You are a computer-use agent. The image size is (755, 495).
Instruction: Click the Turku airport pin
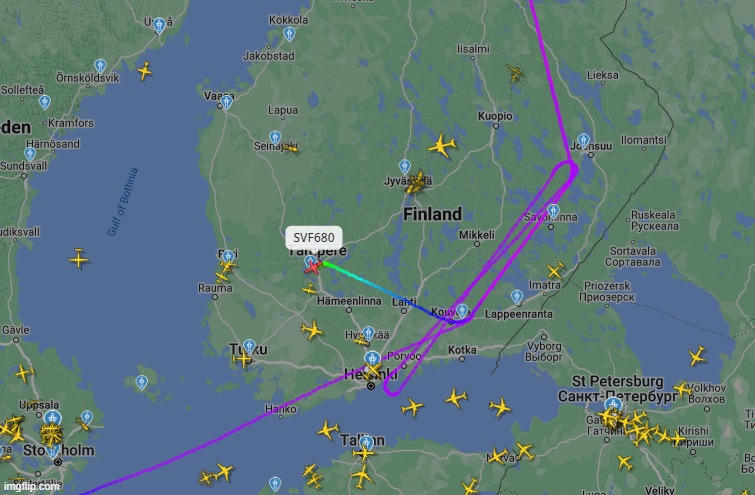(x=249, y=346)
